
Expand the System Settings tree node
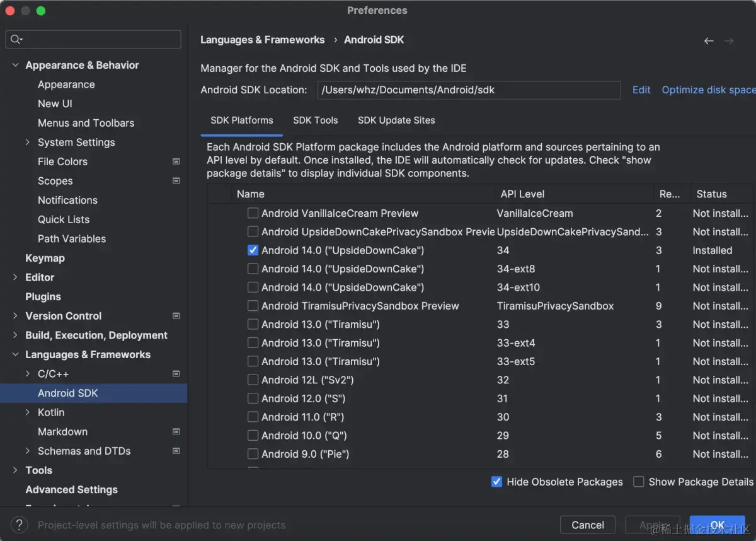(28, 143)
